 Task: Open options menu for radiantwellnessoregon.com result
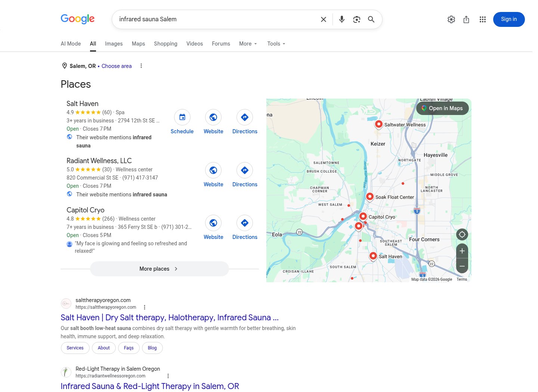pos(168,376)
